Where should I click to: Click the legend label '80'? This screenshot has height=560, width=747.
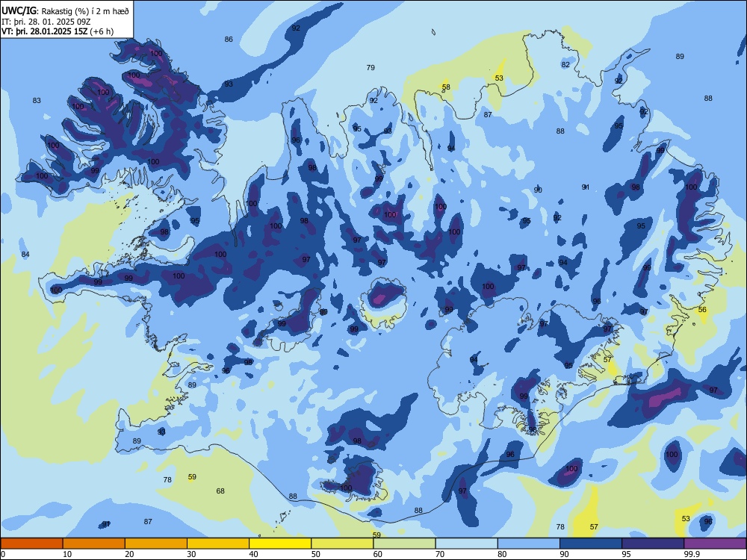[502, 554]
